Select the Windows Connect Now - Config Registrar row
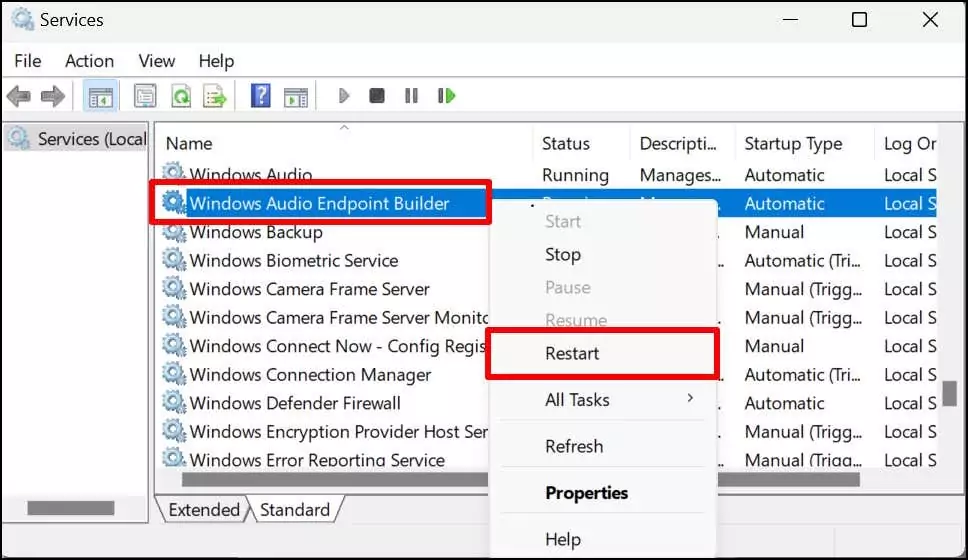Viewport: 968px width, 560px height. click(x=548, y=345)
